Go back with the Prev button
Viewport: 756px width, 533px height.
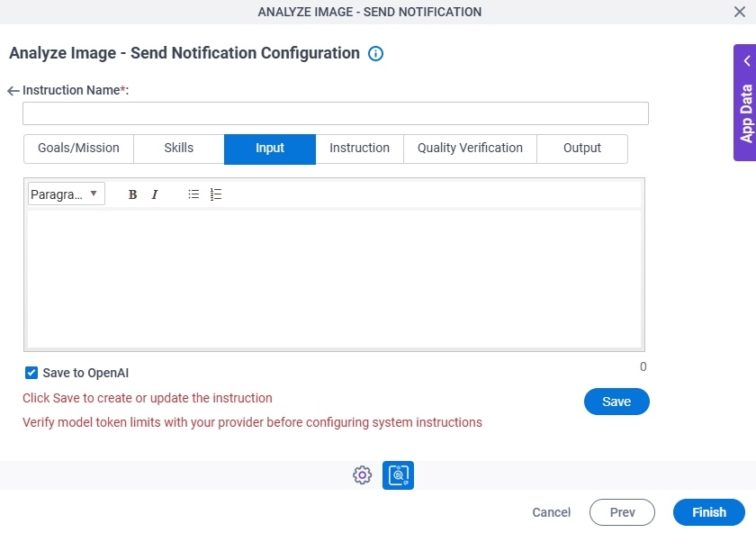point(622,512)
